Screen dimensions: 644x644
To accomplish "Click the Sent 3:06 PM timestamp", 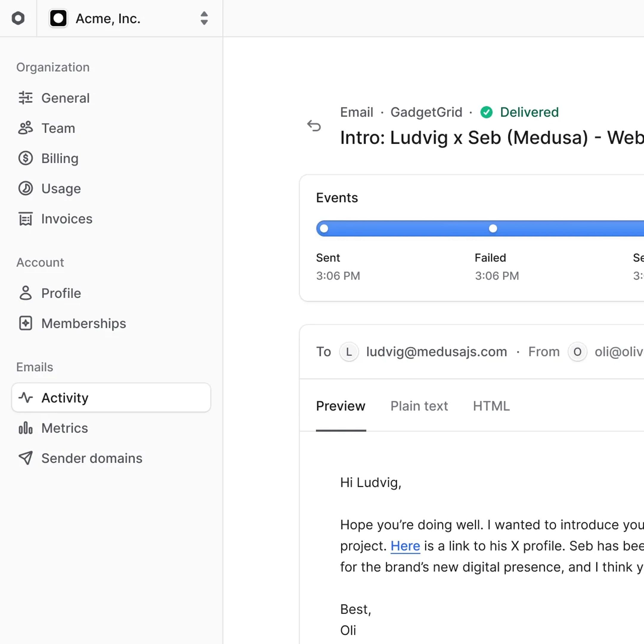I will [x=338, y=276].
